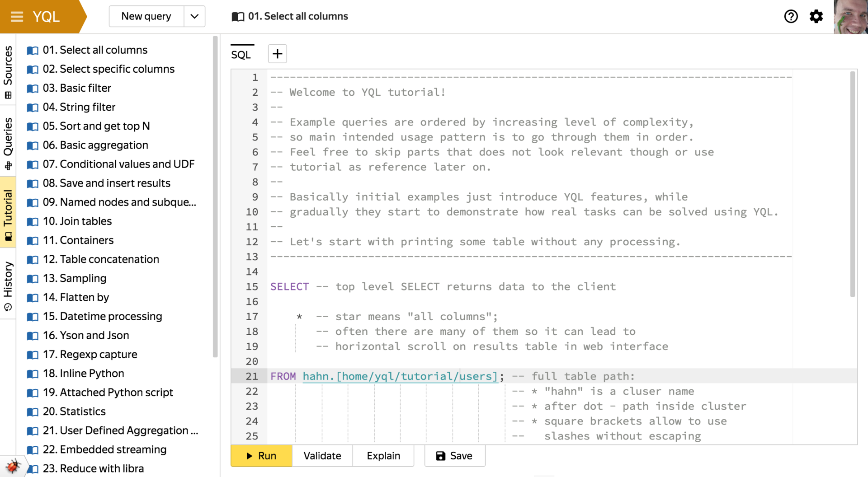Viewport: 868px width, 477px height.
Task: Open tutorial 11. Containers
Action: pyautogui.click(x=78, y=240)
